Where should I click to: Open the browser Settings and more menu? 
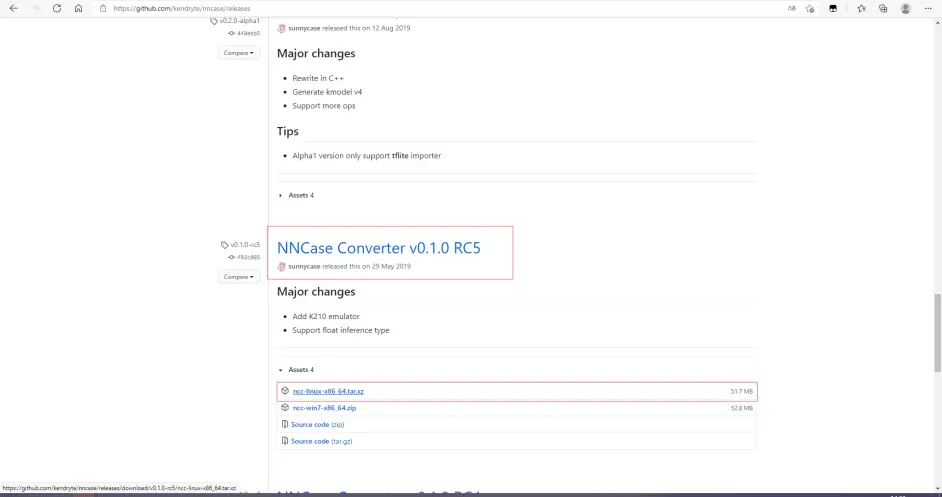[x=928, y=8]
